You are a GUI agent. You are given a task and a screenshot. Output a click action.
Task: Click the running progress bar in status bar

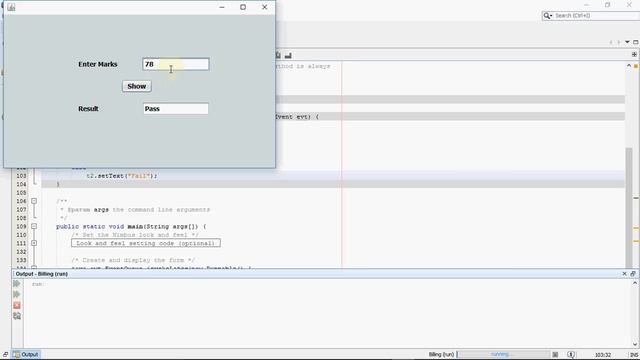coord(503,354)
